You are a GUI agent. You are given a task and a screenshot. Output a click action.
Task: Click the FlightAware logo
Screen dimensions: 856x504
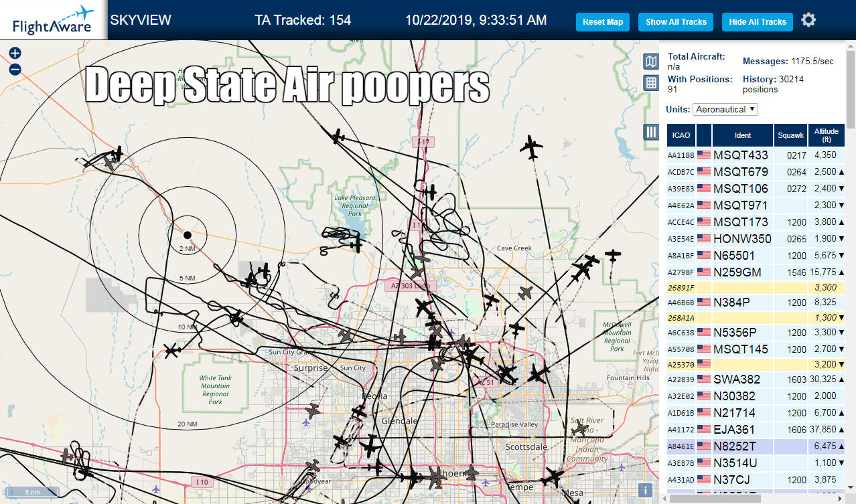(x=53, y=19)
